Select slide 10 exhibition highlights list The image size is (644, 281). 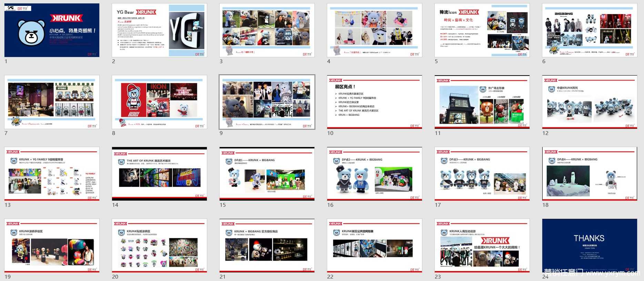(374, 102)
